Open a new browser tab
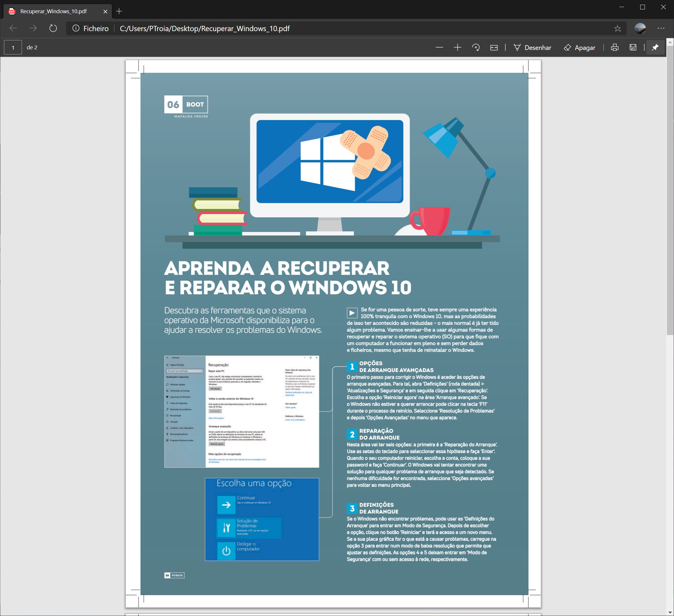This screenshot has height=616, width=674. click(x=119, y=11)
